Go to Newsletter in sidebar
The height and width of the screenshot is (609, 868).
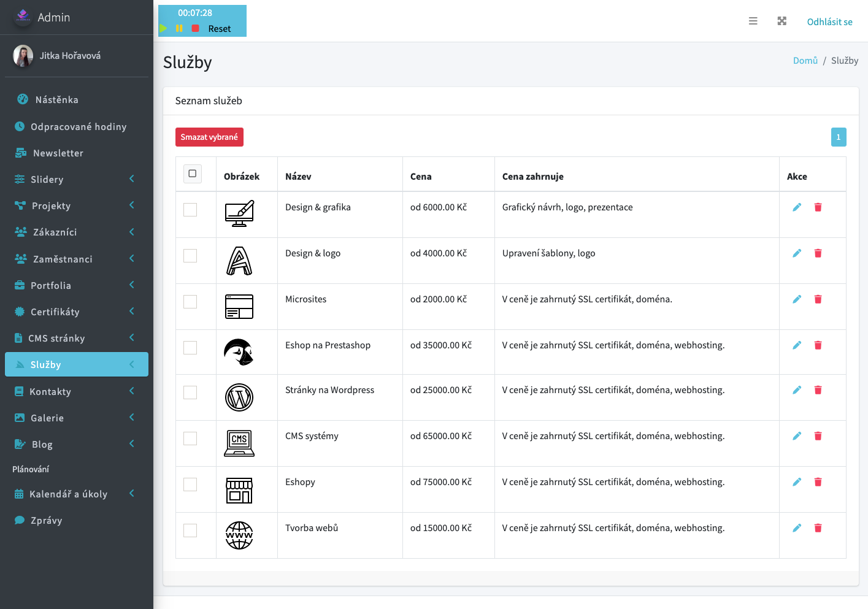pos(58,153)
